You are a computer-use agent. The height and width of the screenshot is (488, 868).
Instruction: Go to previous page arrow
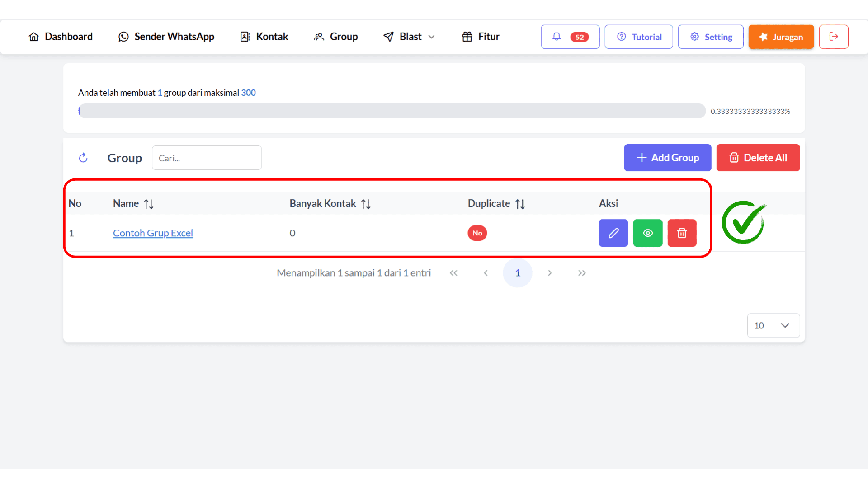(x=486, y=273)
